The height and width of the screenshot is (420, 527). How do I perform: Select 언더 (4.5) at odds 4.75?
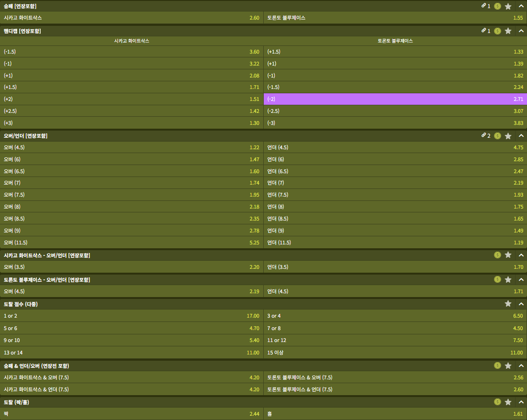(395, 147)
